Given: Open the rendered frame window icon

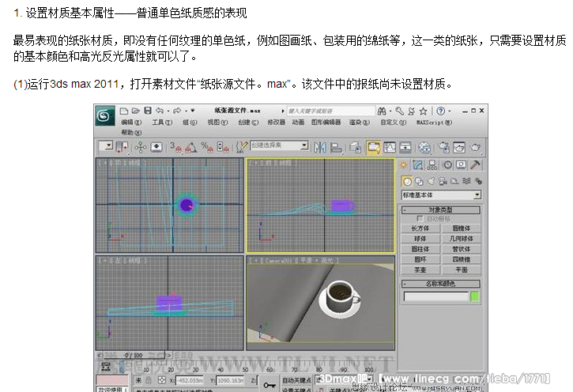Looking at the screenshot, I should (x=459, y=147).
